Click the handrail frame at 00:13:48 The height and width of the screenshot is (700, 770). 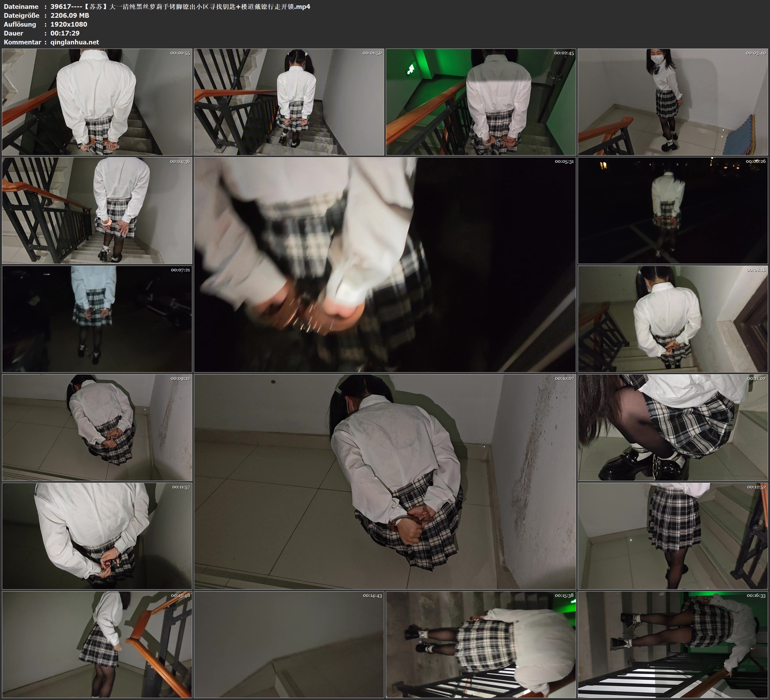[x=97, y=644]
